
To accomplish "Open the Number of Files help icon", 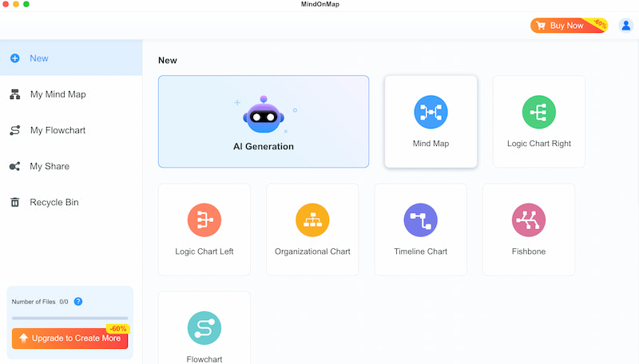I will coord(78,302).
